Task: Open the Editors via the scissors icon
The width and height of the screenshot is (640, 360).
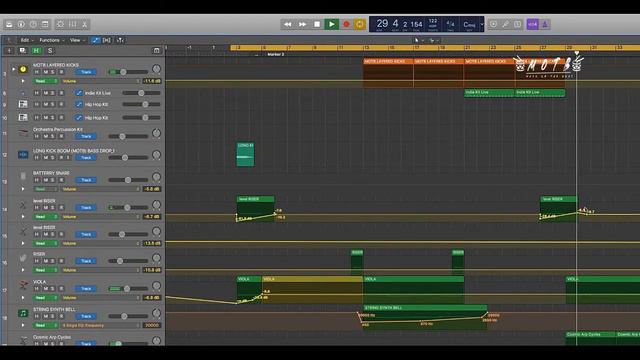Action: click(84, 24)
